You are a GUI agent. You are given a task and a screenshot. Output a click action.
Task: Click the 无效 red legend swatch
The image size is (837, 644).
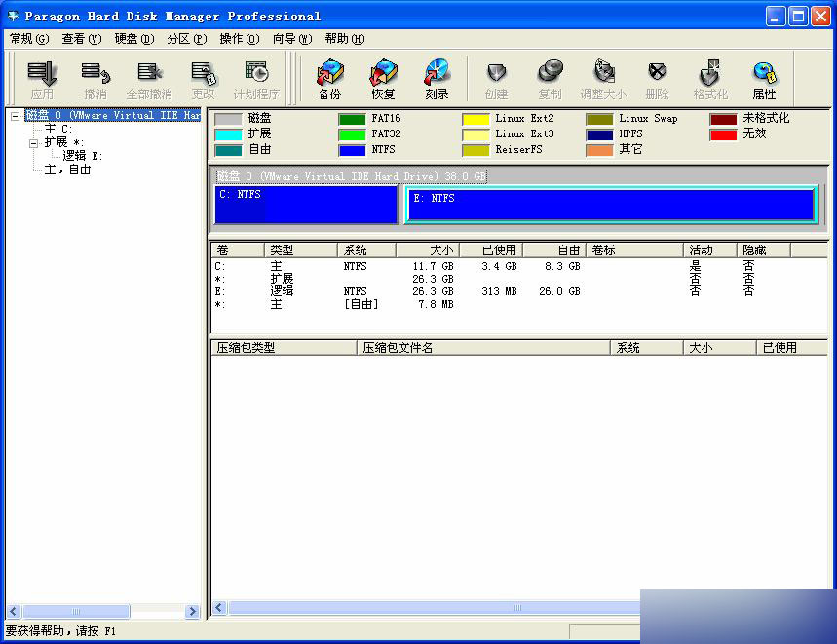point(723,134)
